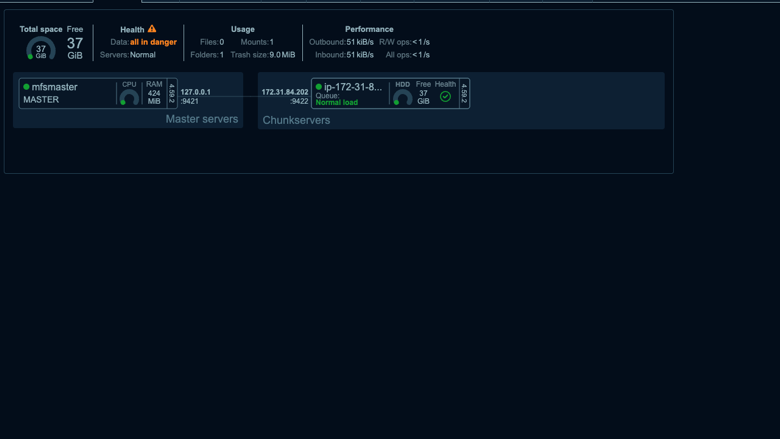Screen dimensions: 780x439
Task: Click the 127.0.0.1:9421 master address
Action: coord(195,96)
